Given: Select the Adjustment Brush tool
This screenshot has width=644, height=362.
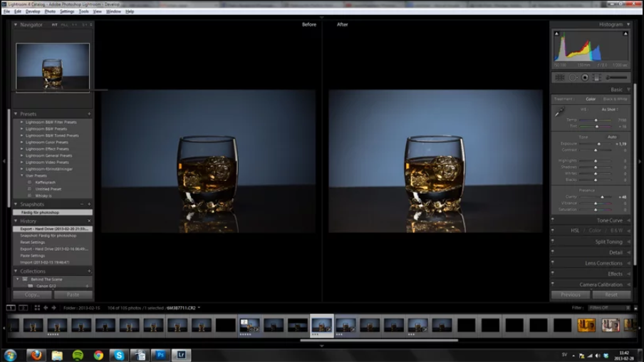Looking at the screenshot, I should pyautogui.click(x=617, y=78).
